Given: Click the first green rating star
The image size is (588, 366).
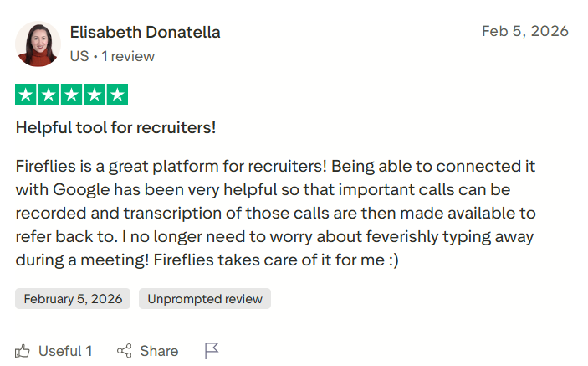Looking at the screenshot, I should click(x=25, y=95).
